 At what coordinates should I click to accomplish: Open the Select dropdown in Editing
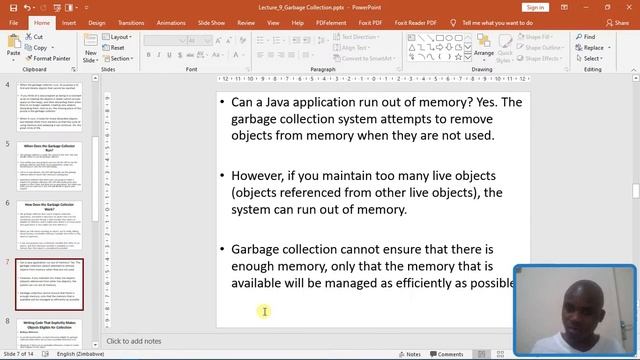(589, 58)
